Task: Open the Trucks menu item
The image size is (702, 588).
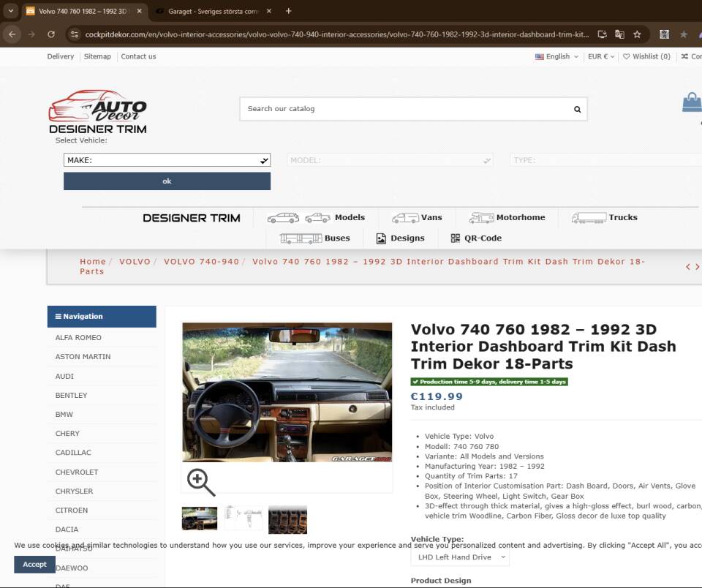Action: 605,218
